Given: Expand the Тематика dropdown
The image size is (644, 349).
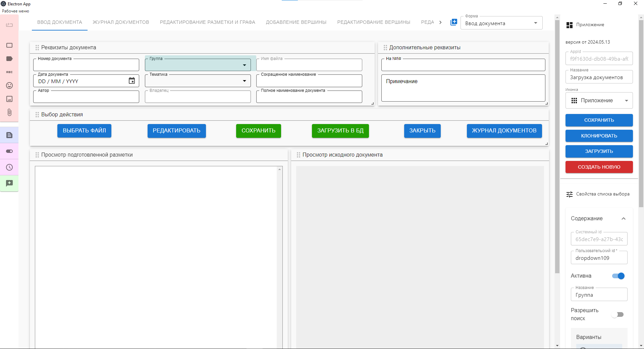Looking at the screenshot, I should [245, 81].
